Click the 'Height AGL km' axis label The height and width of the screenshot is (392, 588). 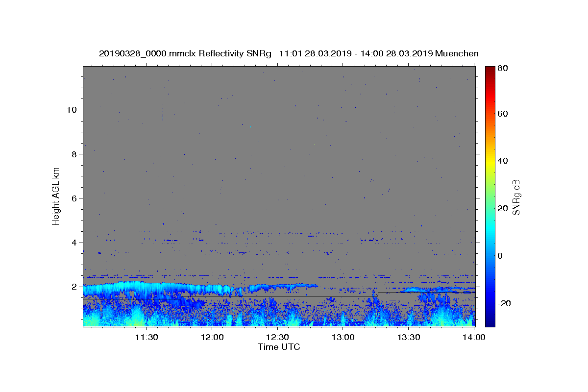tap(56, 196)
